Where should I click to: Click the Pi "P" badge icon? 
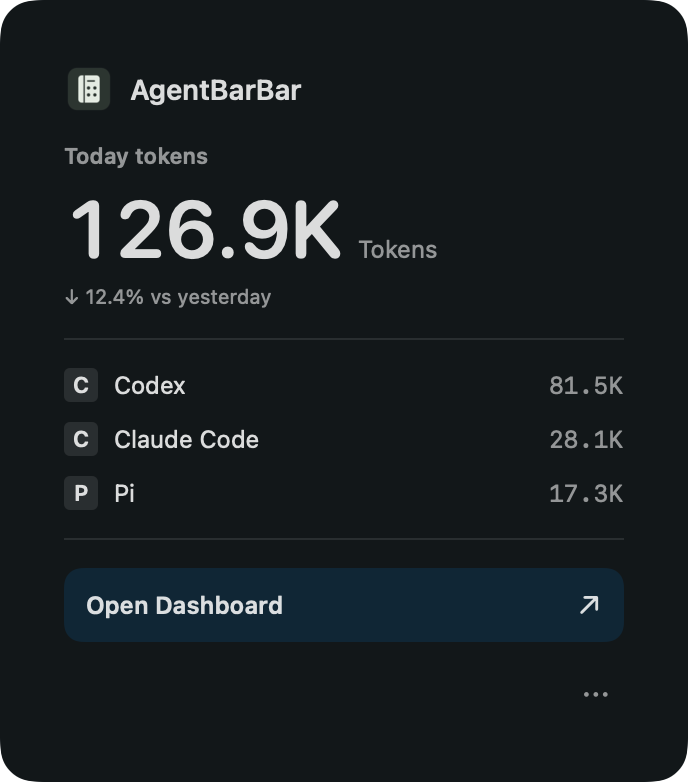pos(81,493)
